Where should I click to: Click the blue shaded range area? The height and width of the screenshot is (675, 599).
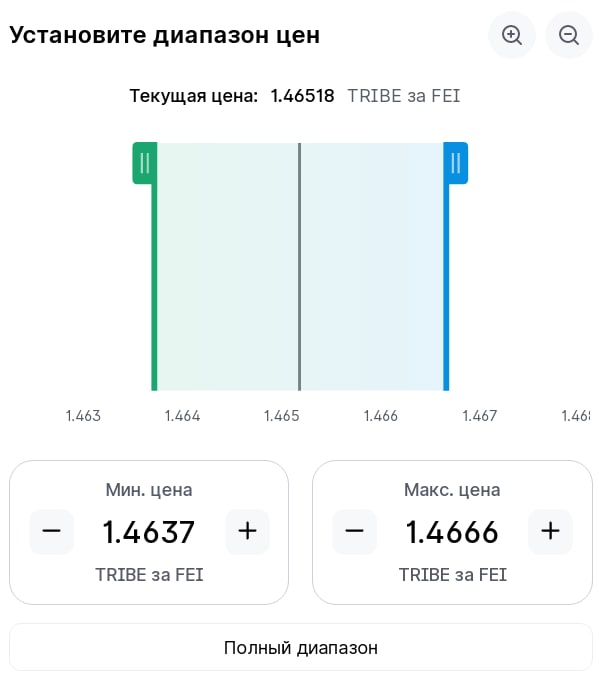pos(372,267)
